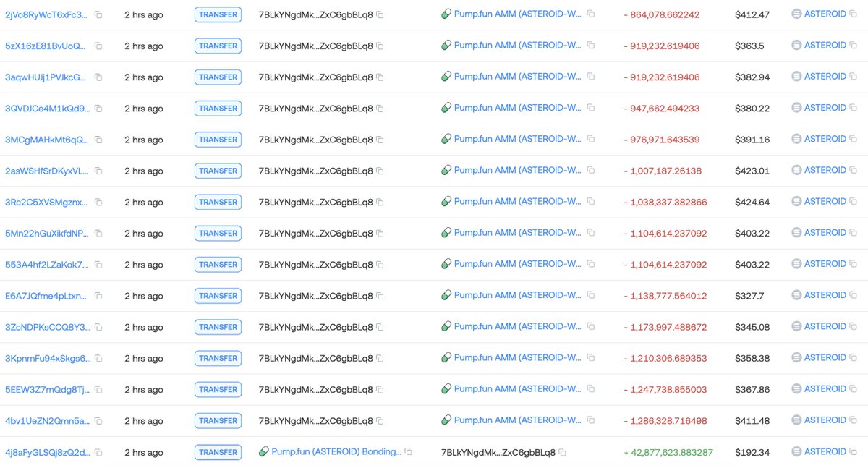This screenshot has width=868, height=468.
Task: Click the value $391.16
Action: pos(752,140)
